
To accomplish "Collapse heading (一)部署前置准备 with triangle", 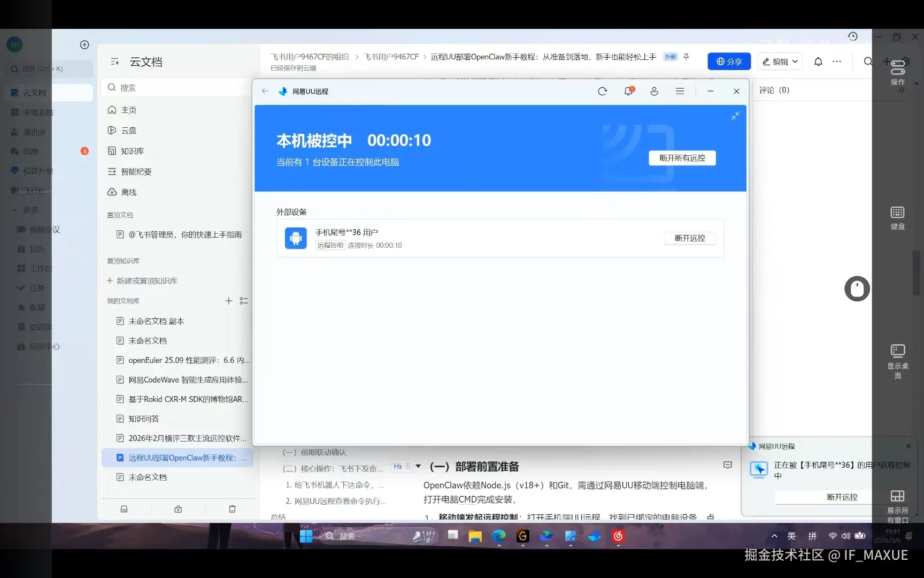I will click(418, 466).
